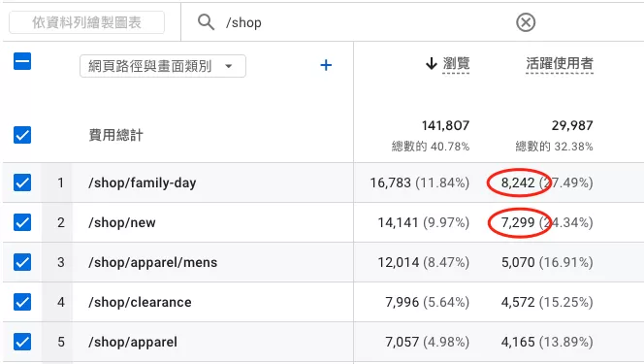Click the 依資料列繪製圖表 button
The width and height of the screenshot is (644, 364).
86,22
